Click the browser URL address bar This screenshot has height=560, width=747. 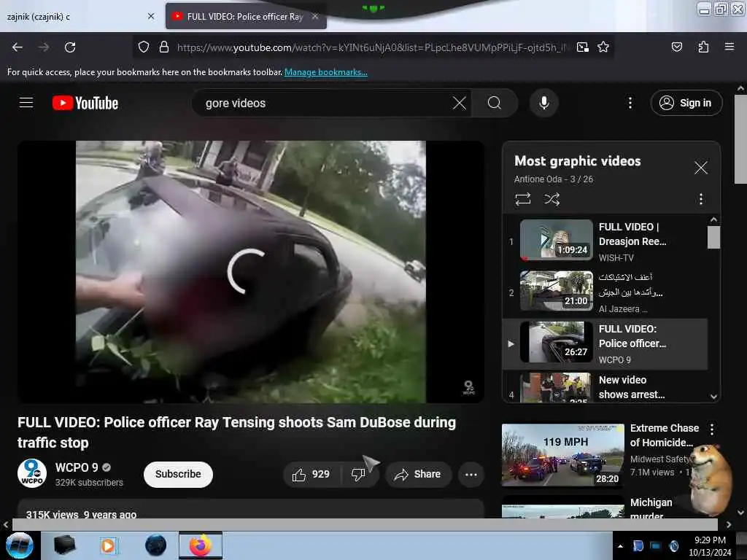[373, 47]
